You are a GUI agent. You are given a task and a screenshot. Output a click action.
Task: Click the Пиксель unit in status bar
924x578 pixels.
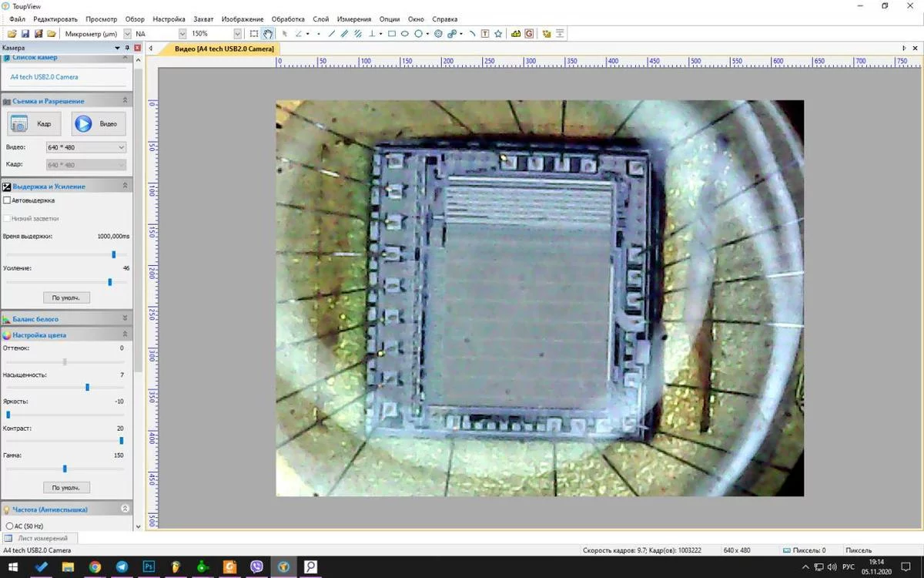(x=859, y=550)
